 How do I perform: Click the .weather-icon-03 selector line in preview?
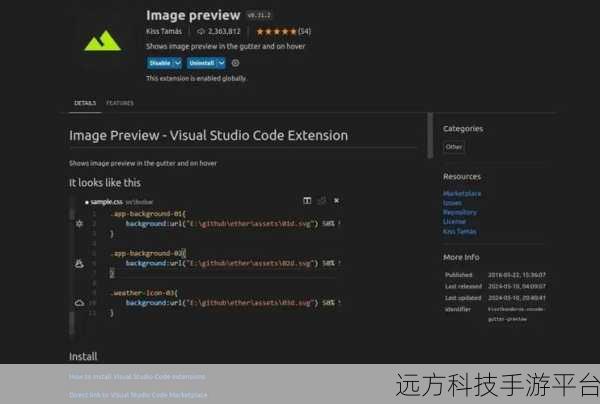tap(144, 293)
